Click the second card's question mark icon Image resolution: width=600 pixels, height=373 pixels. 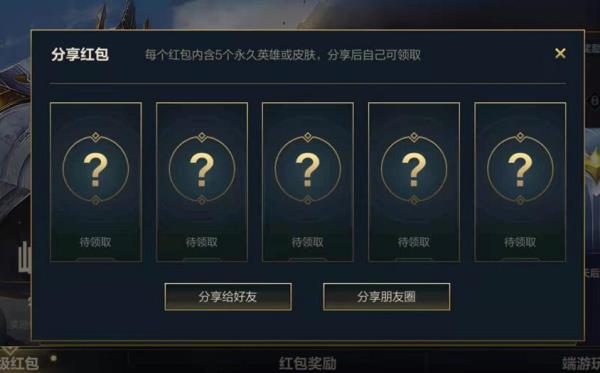tap(202, 169)
